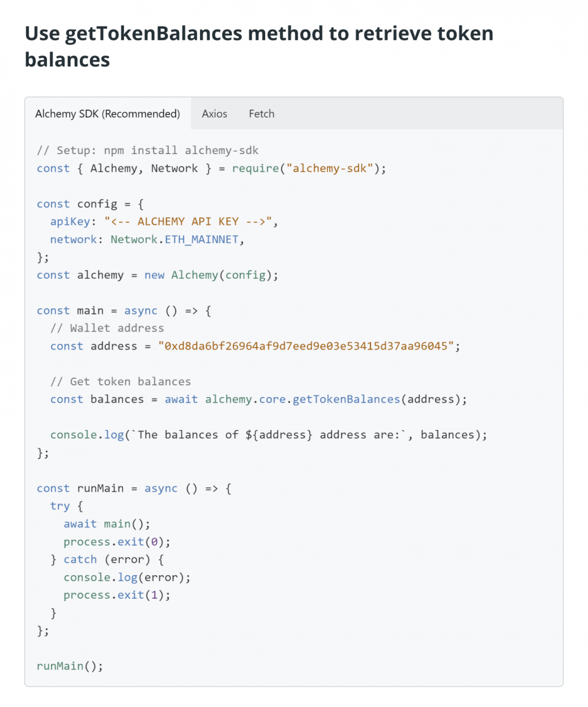Click the npm install alchemy-sdk comment line
Screen dimensions: 588x707
pos(148,151)
